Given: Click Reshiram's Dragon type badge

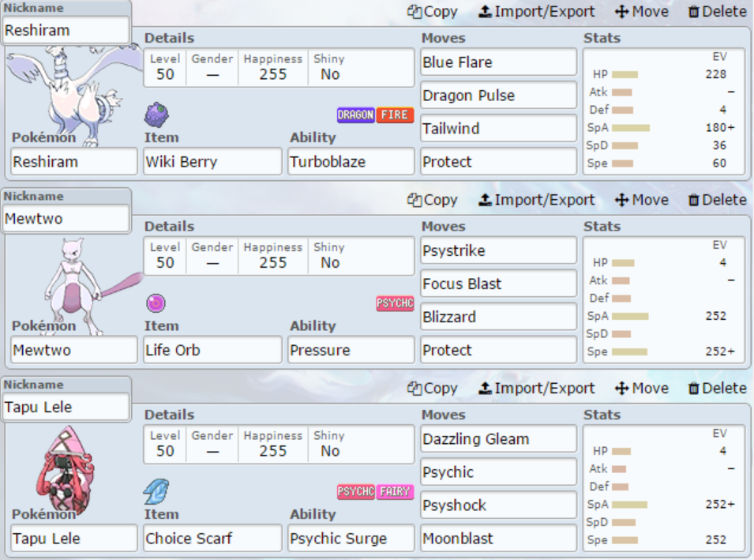Looking at the screenshot, I should coord(356,115).
